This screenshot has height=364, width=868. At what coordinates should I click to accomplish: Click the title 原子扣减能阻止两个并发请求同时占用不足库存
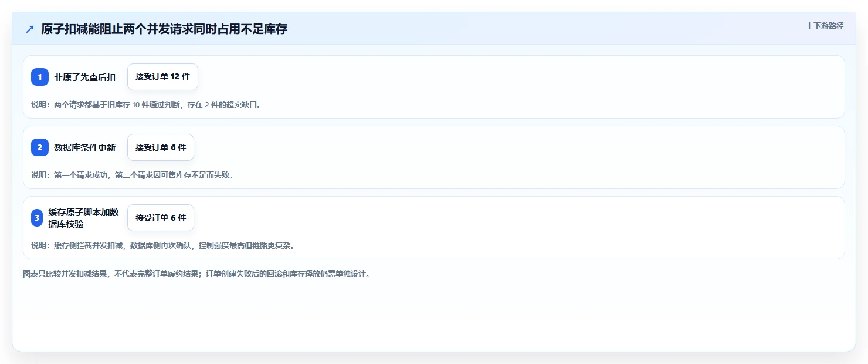(164, 29)
